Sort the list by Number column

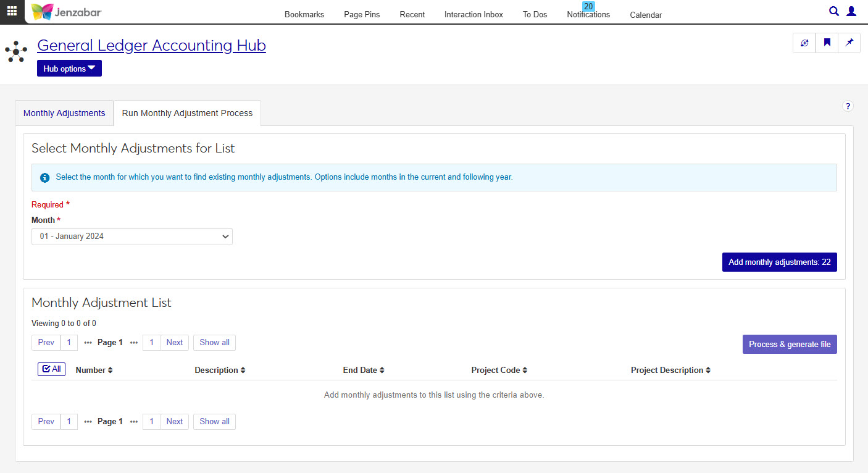pyautogui.click(x=94, y=370)
